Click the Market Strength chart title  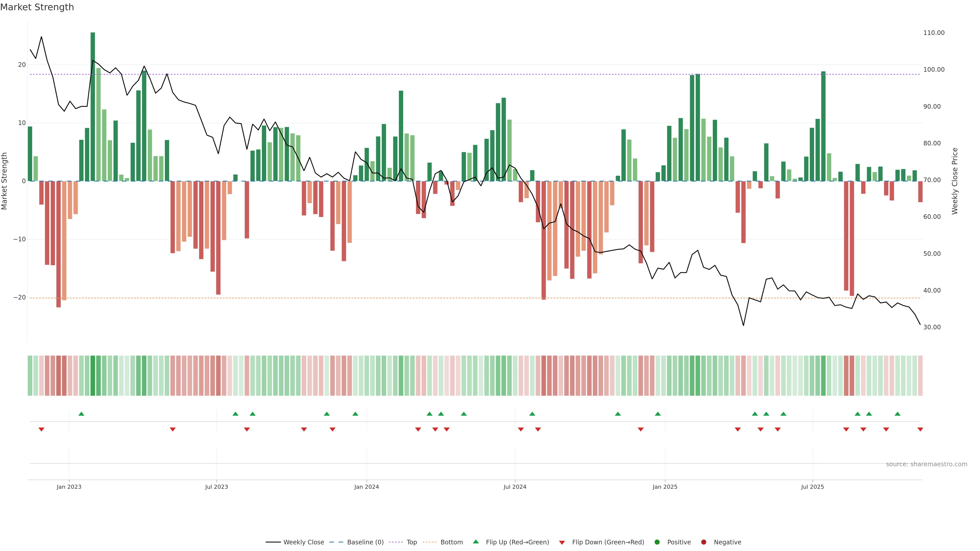37,7
